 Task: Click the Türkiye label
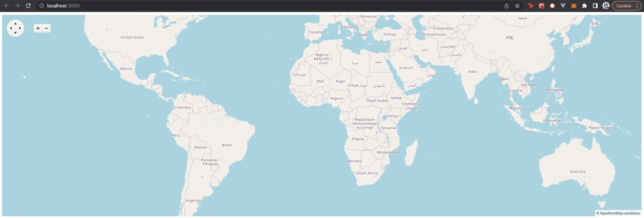pyautogui.click(x=389, y=34)
